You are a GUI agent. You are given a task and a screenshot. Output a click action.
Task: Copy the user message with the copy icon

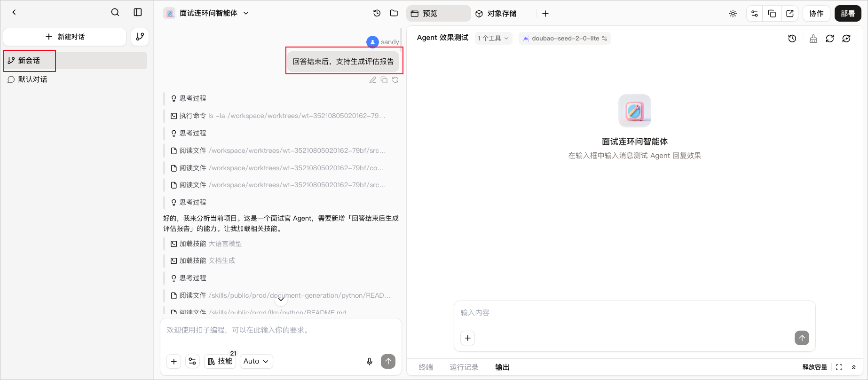pyautogui.click(x=384, y=80)
